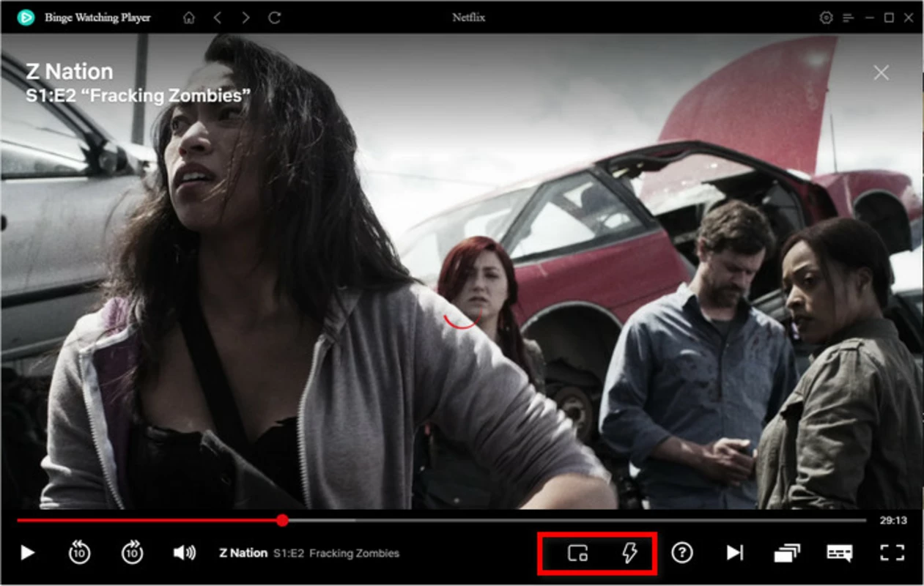Enable picture-in-picture mode
Viewport: 924px width, 586px height.
click(578, 553)
